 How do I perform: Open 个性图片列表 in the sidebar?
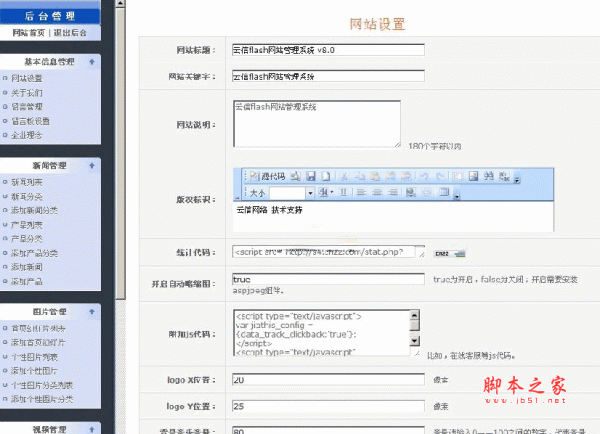coord(34,357)
